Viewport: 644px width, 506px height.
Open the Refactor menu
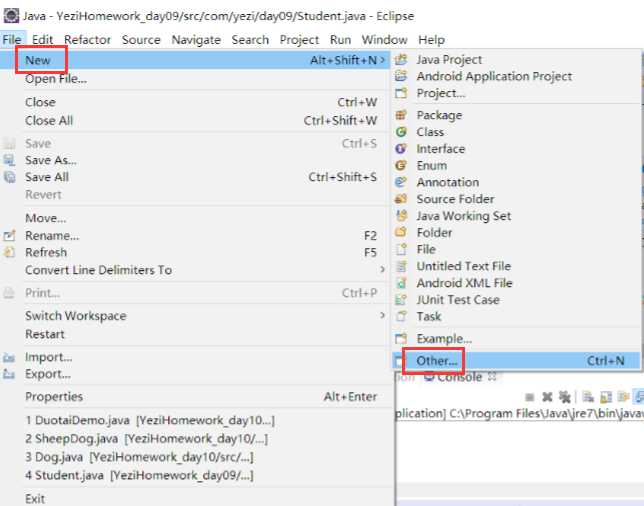(87, 40)
